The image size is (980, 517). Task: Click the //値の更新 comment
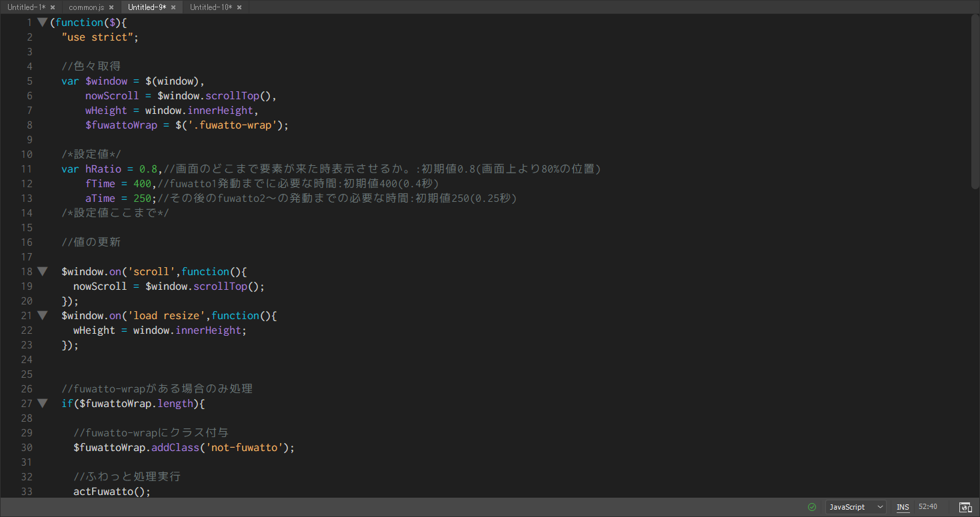click(x=91, y=242)
